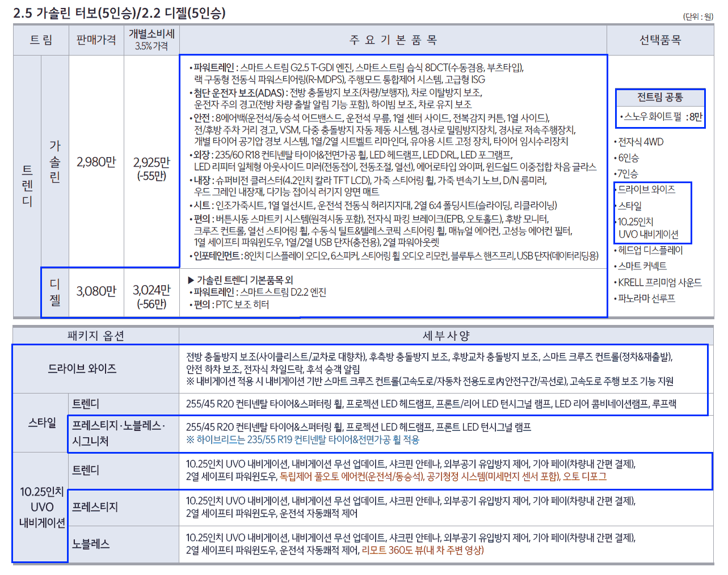Viewport: 728px width, 575px height.
Task: Select the 편의 : 버튼시동 스마트키 line
Action: (381, 231)
